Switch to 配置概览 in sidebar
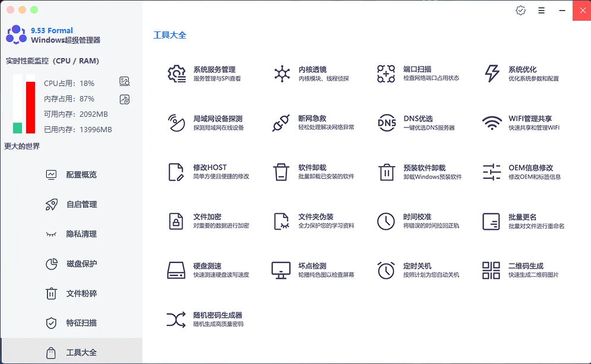Screen dimensions: 591x364 click(x=71, y=175)
